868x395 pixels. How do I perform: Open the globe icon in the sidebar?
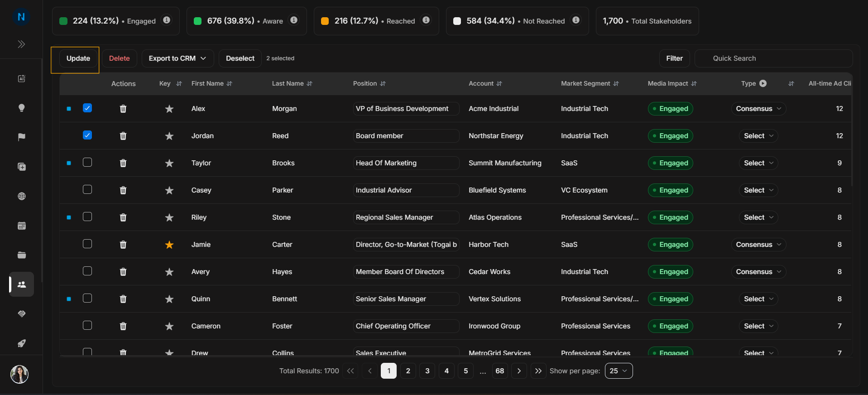pos(21,196)
